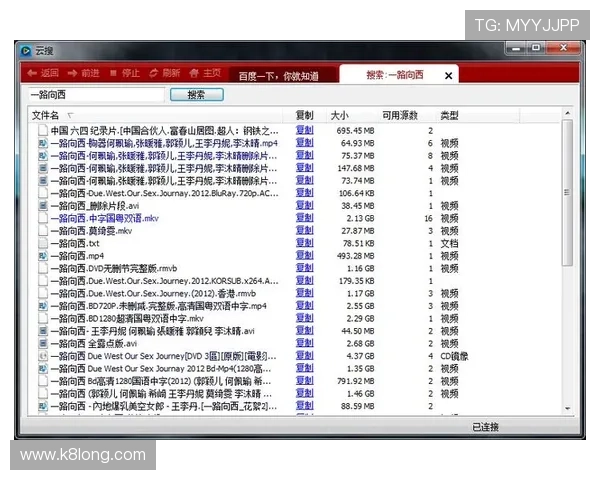600x480 pixels.
Task: Click the avi icon in the 44.50 MB row
Action: tap(43, 331)
